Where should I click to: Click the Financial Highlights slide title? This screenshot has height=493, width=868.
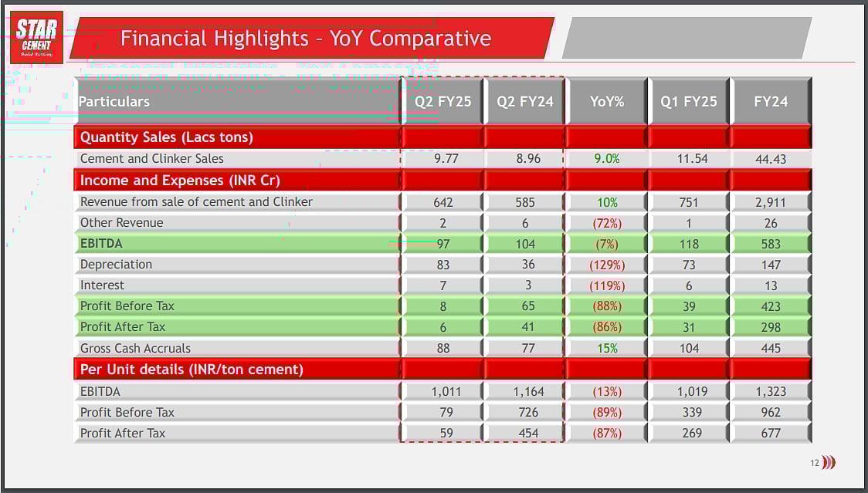tap(306, 39)
